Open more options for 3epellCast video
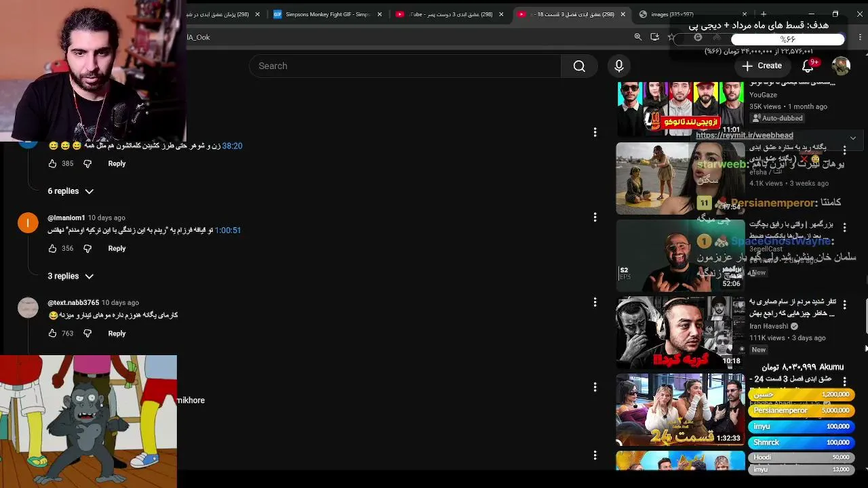868x488 pixels. (x=844, y=228)
